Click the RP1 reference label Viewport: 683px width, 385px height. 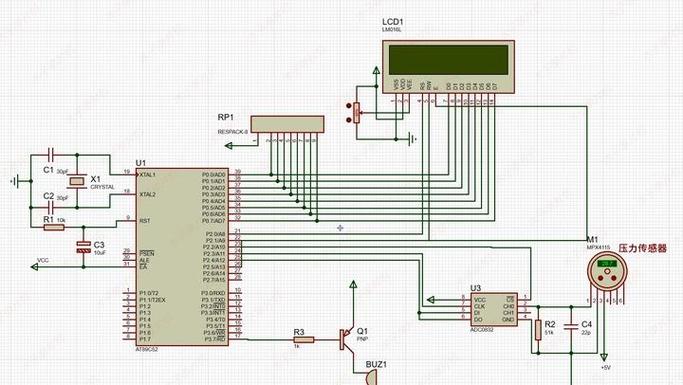point(226,117)
